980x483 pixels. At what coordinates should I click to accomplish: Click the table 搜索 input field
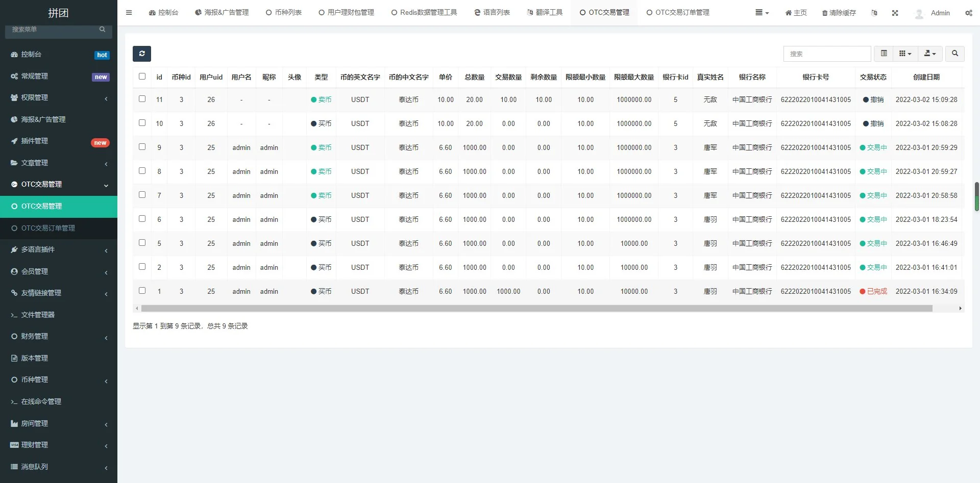tap(826, 54)
